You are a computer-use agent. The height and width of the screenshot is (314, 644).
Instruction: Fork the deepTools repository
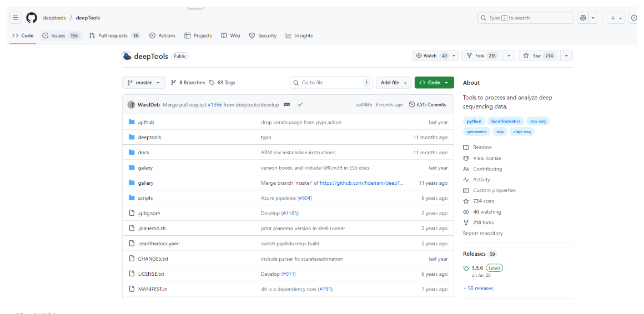[482, 56]
